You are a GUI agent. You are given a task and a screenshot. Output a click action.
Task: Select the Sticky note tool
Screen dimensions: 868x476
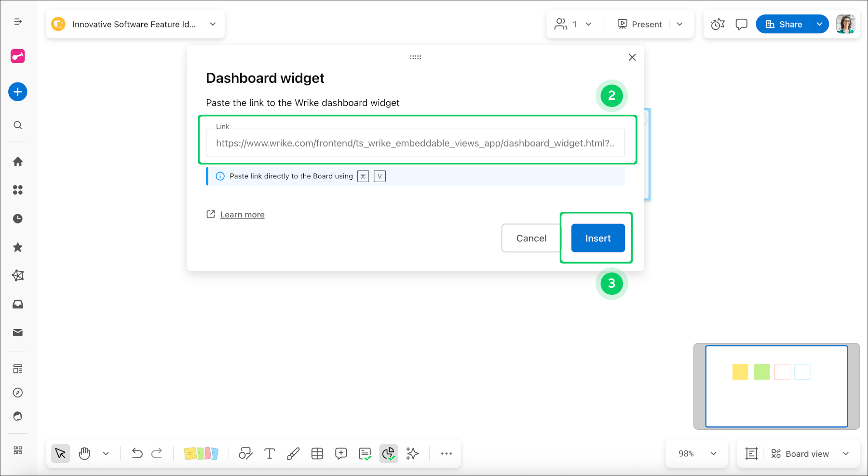click(x=202, y=453)
